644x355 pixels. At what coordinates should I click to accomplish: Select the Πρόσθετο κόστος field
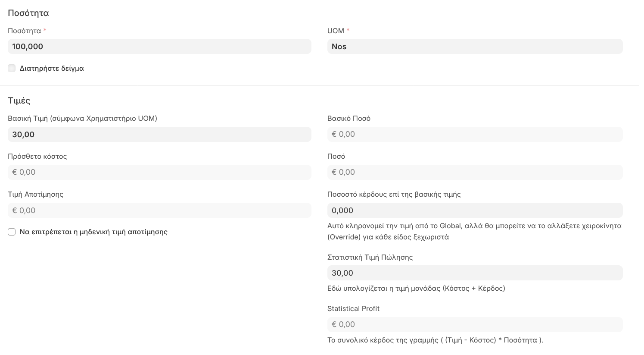pyautogui.click(x=159, y=173)
